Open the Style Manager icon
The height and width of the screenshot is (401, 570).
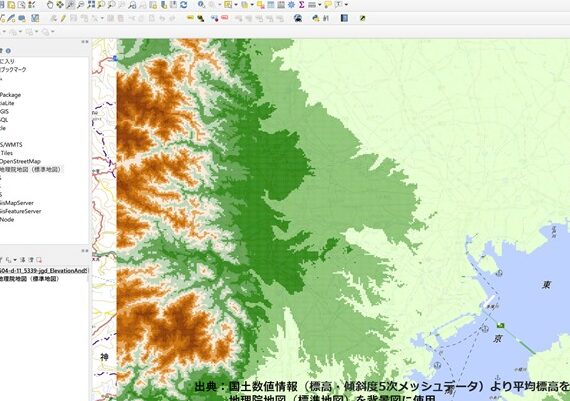(32, 5)
